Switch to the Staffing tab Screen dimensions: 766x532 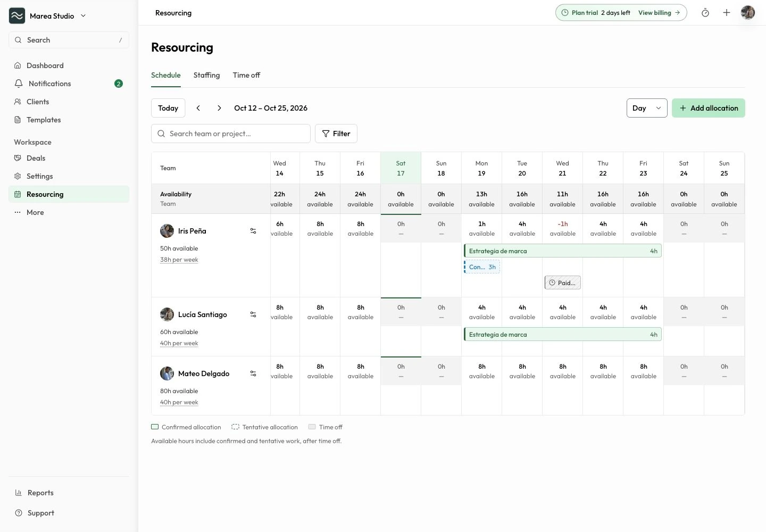click(x=206, y=75)
